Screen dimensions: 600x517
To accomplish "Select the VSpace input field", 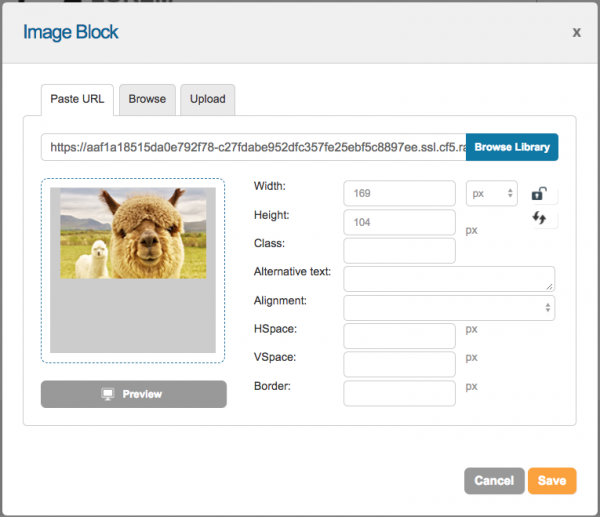I will (x=399, y=364).
